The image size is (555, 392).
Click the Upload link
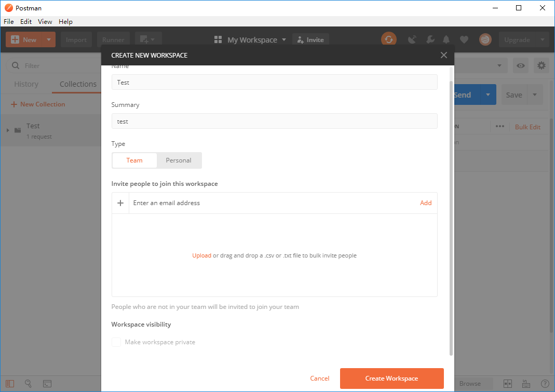(202, 255)
